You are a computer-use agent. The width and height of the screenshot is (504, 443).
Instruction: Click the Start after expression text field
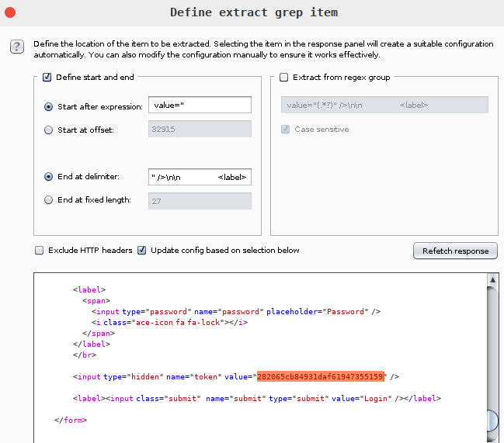(199, 106)
